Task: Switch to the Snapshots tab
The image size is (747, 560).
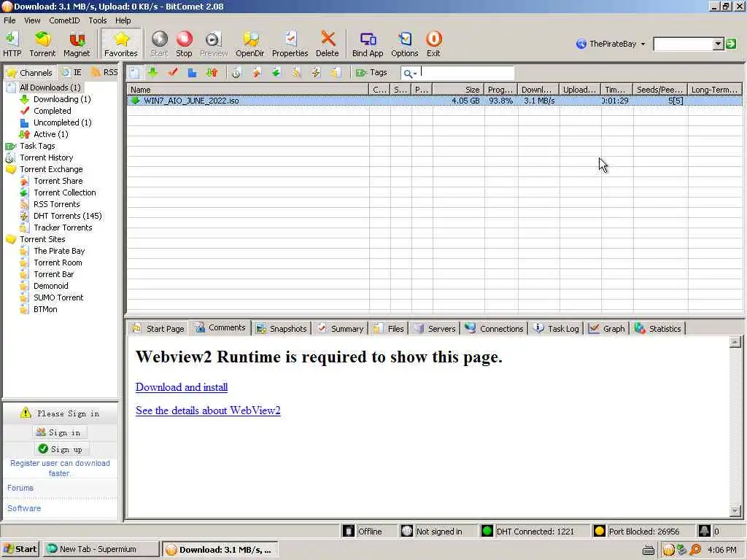Action: point(282,329)
